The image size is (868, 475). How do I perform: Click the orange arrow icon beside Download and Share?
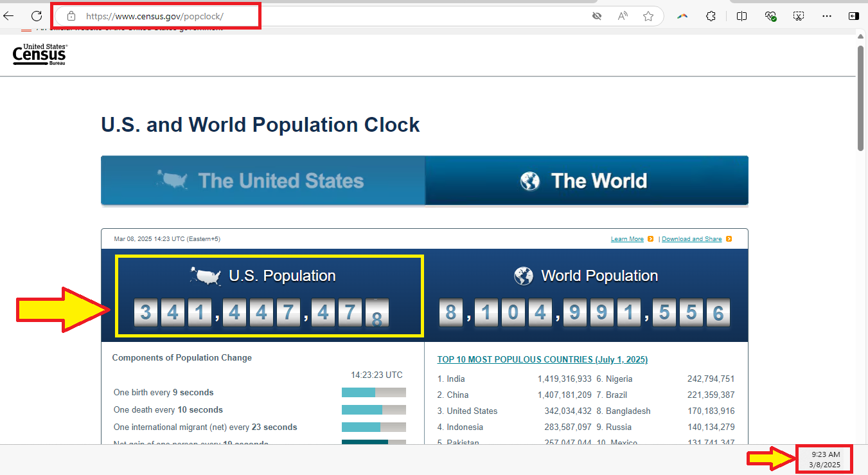pos(729,239)
